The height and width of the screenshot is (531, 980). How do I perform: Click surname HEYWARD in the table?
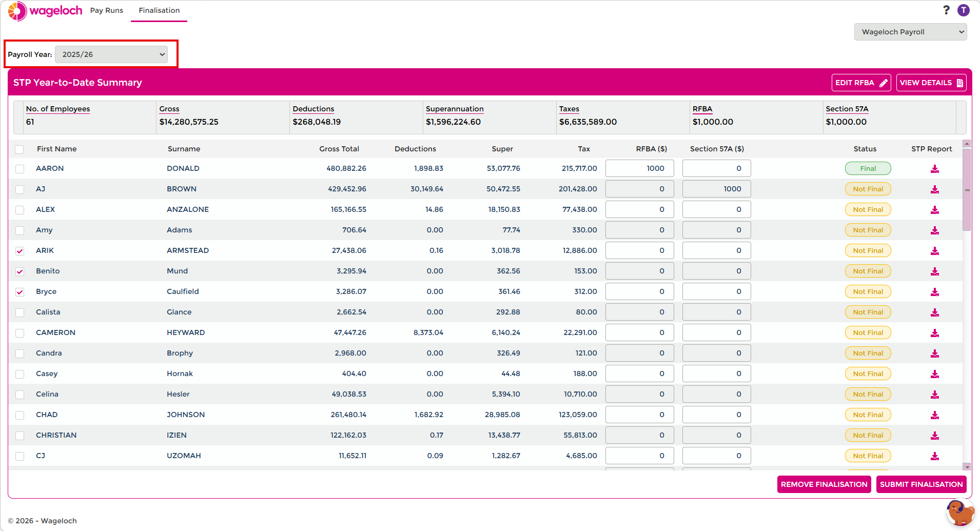click(186, 332)
